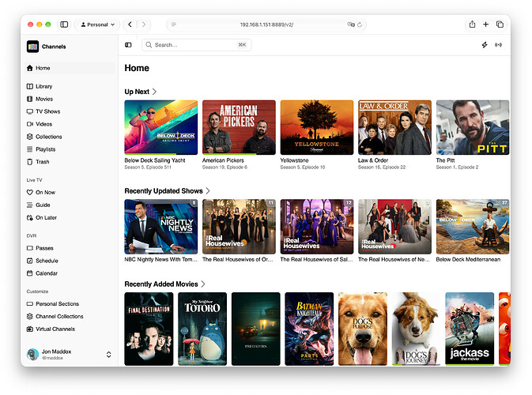
Task: Open the American Pickers thumbnail
Action: pyautogui.click(x=239, y=127)
